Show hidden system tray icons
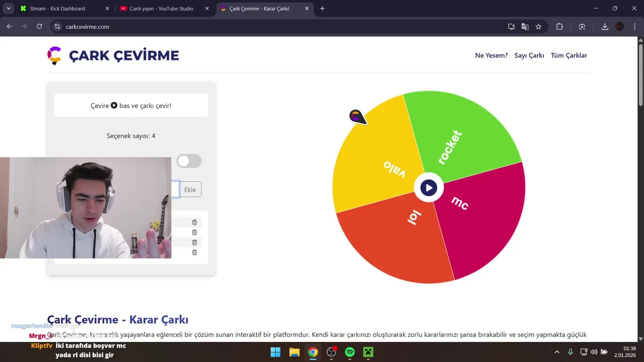 (557, 352)
